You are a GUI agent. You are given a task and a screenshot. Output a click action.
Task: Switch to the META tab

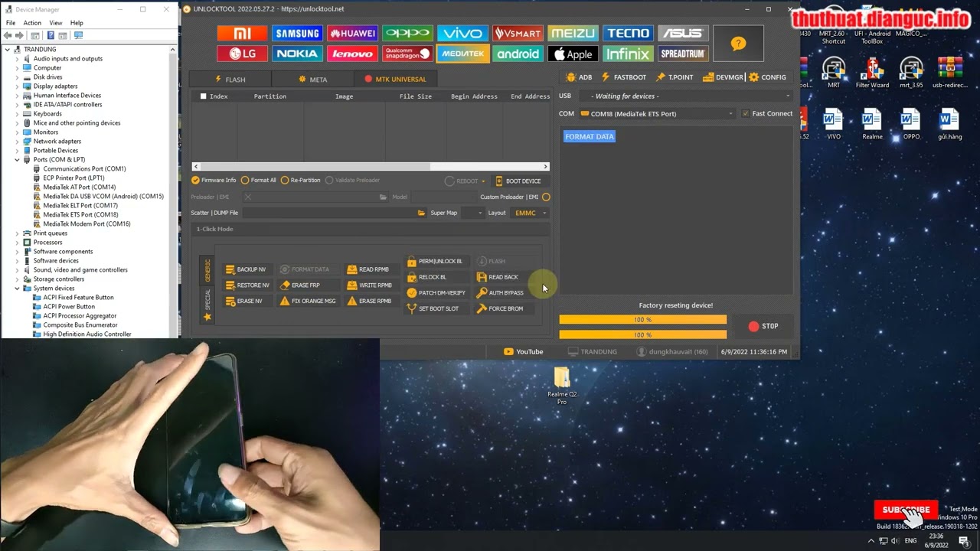[312, 79]
